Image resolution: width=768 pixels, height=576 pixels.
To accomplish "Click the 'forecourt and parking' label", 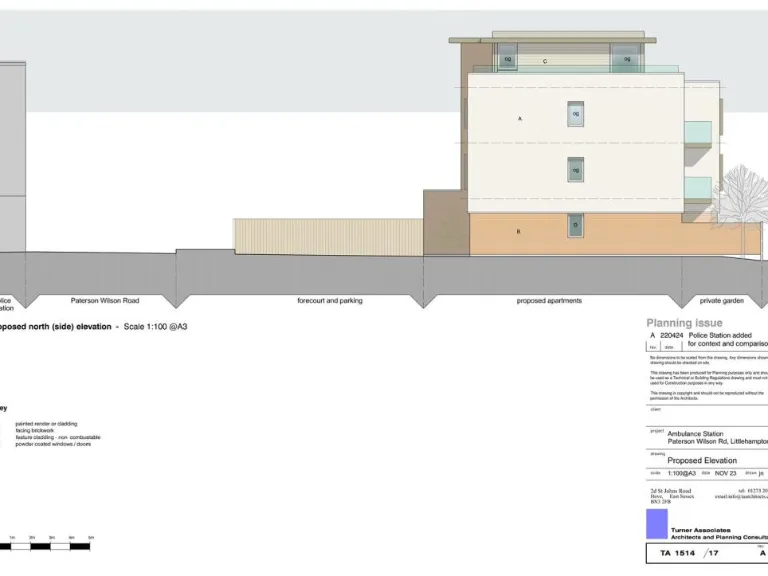I will 330,300.
